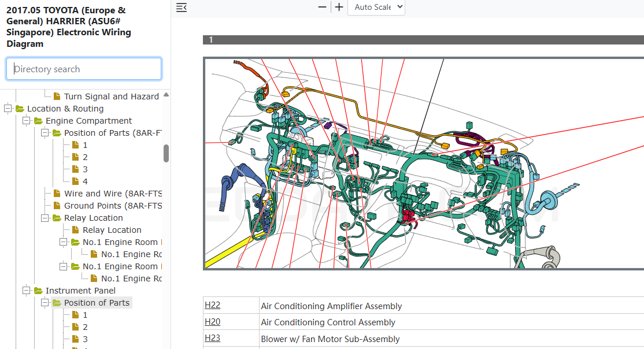Screen dimensions: 644x349
Task: Collapse Instrument Panel Position of Parts
Action: tap(45, 303)
